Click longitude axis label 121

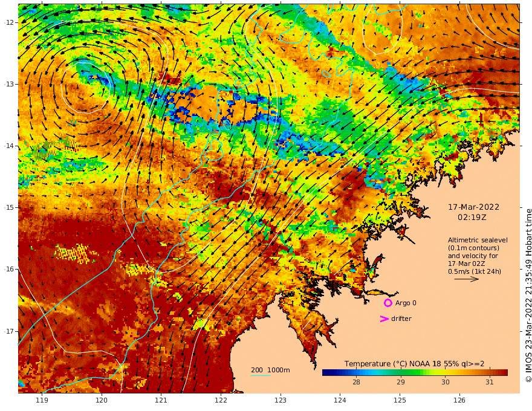161,401
